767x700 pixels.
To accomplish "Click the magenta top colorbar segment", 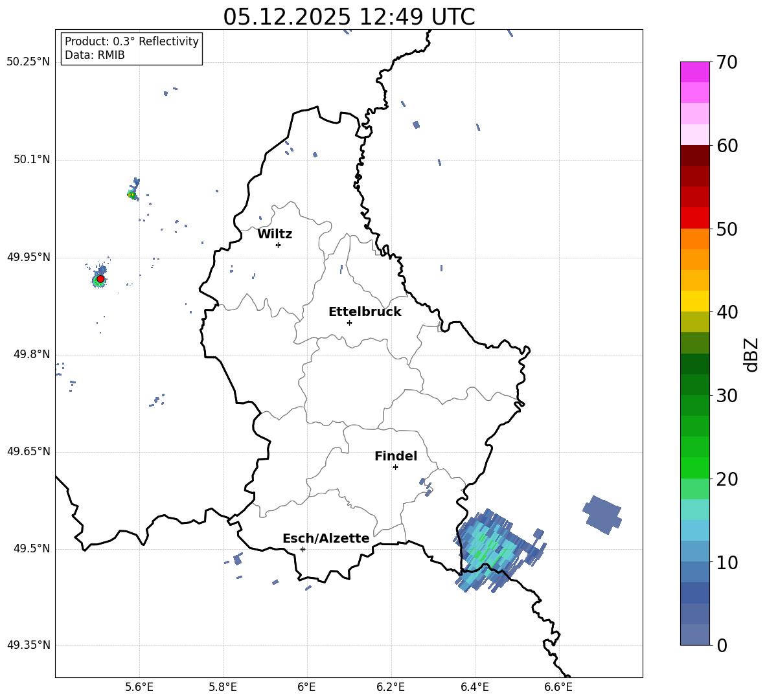I will (695, 72).
